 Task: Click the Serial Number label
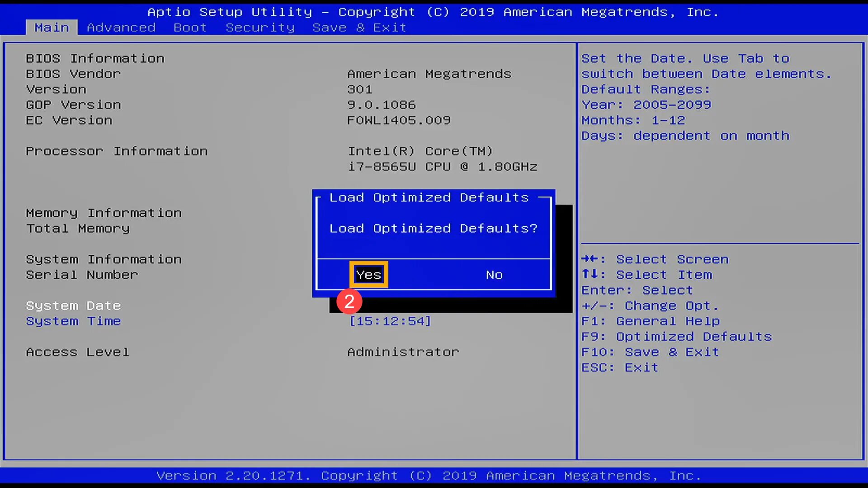pyautogui.click(x=82, y=275)
